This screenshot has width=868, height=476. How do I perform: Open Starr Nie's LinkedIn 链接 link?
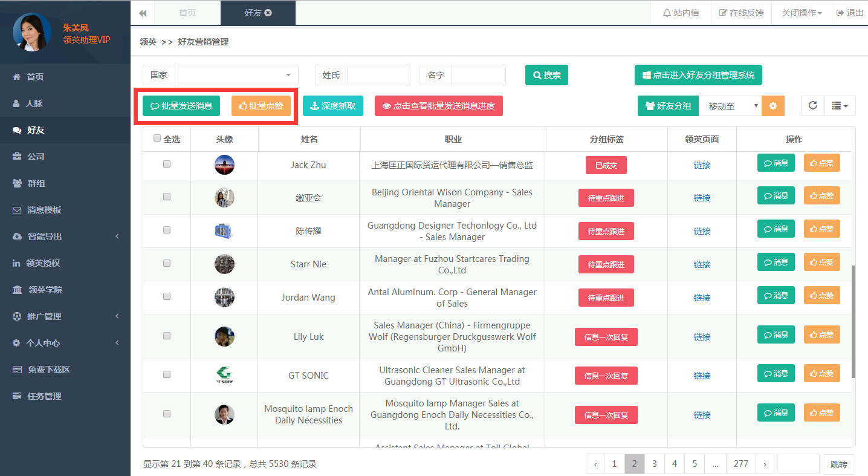click(x=702, y=264)
